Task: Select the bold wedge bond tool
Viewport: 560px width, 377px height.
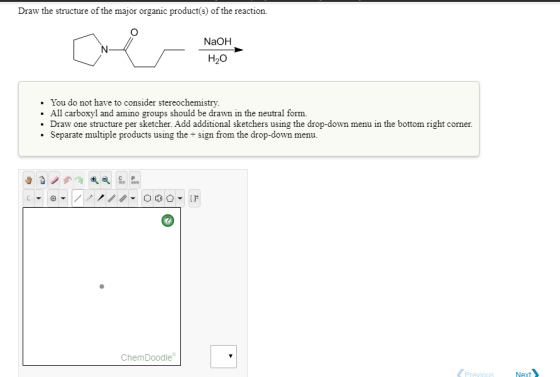Action: [100, 198]
